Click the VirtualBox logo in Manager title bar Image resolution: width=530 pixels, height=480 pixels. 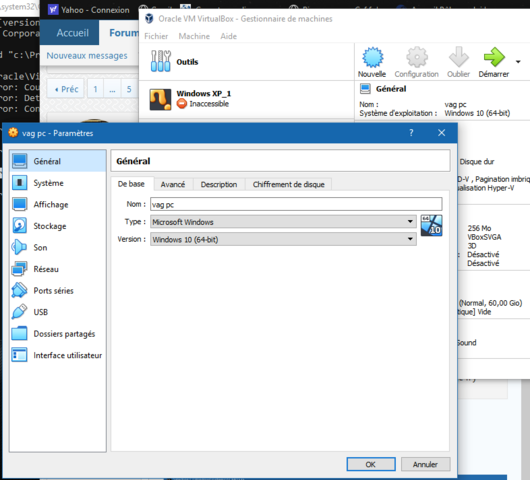[149, 19]
